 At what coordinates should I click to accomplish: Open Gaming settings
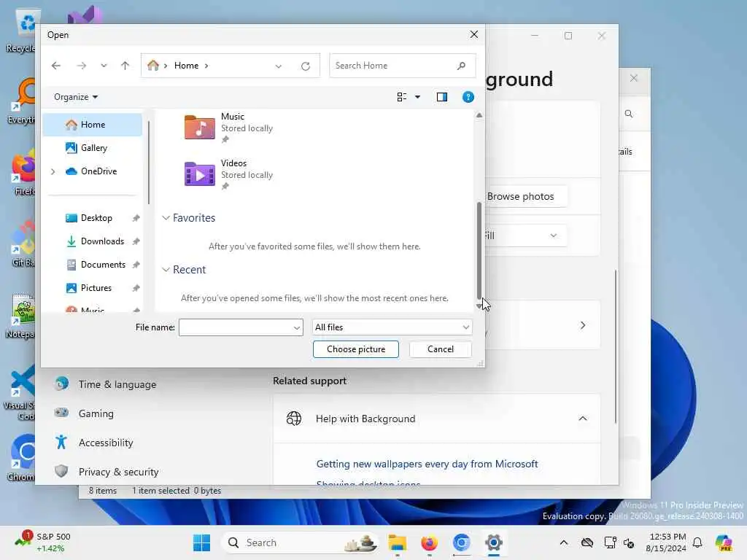pos(96,414)
